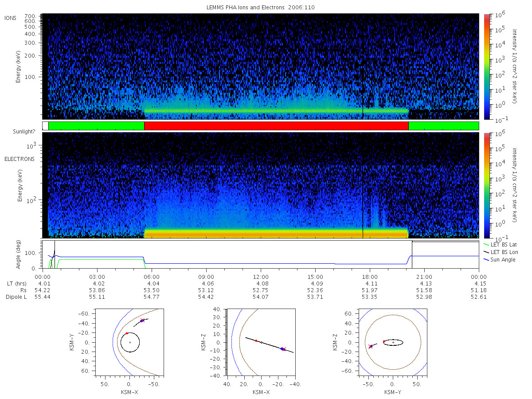
Task: Click the green LET BS Lat legend line
Action: [486, 245]
